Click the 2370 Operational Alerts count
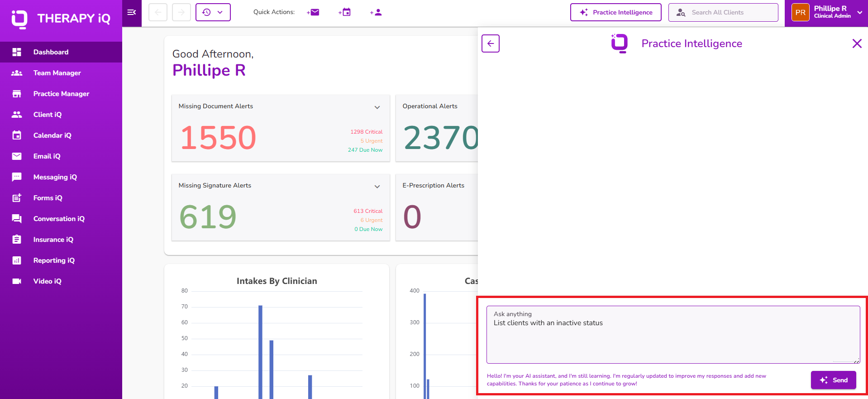Screen dimensions: 868x399 441,138
